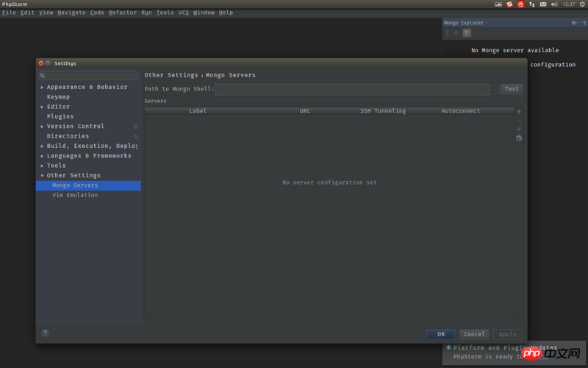The width and height of the screenshot is (588, 368).
Task: Expand the Appearance & Behavior section
Action: point(43,88)
